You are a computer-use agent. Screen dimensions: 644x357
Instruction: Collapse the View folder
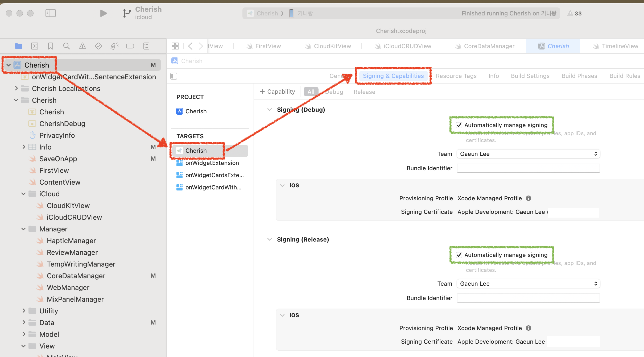24,346
